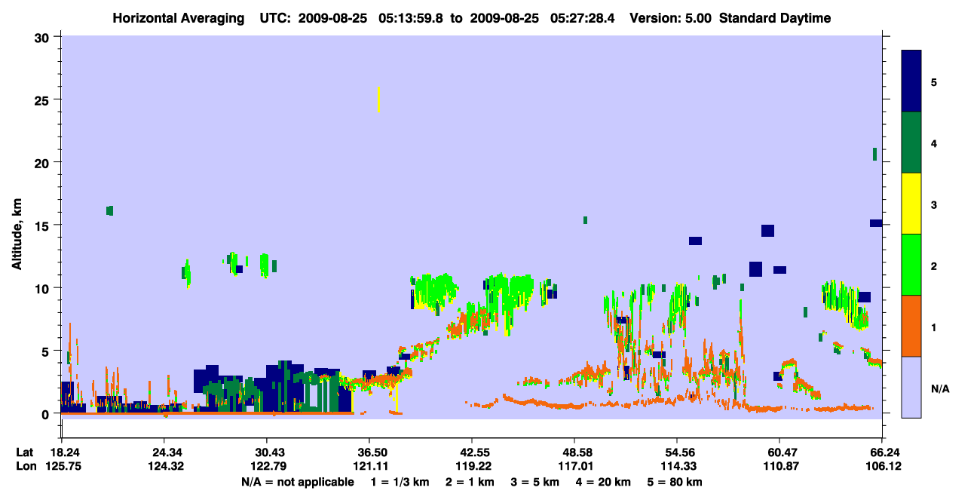Click the legend note '1 = 1/3 km'
The width and height of the screenshot is (980, 503).
coord(400,482)
